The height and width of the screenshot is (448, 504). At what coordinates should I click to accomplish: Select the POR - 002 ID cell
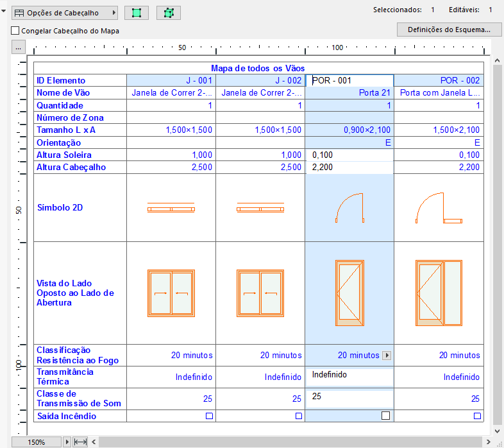point(439,80)
